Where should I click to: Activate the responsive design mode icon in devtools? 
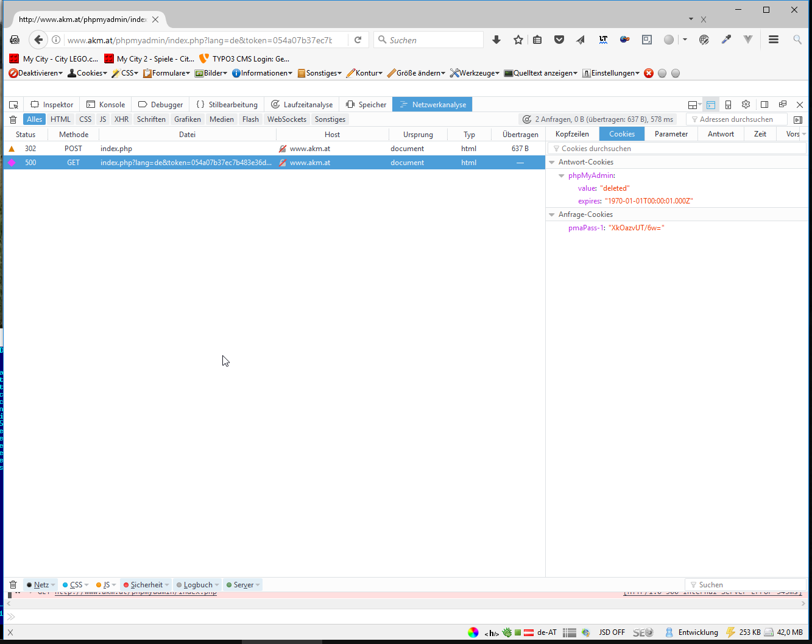click(729, 104)
